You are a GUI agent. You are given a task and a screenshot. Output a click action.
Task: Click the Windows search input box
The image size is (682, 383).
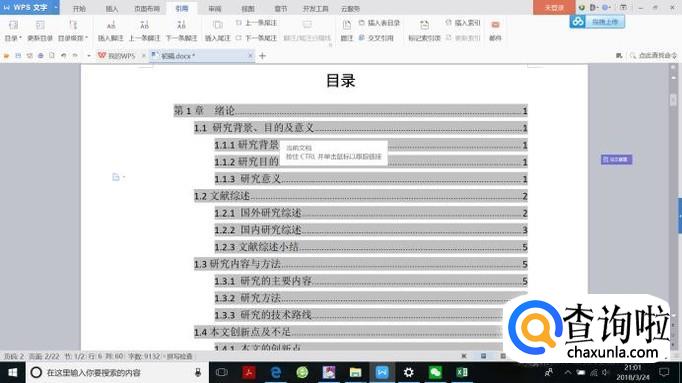click(117, 373)
